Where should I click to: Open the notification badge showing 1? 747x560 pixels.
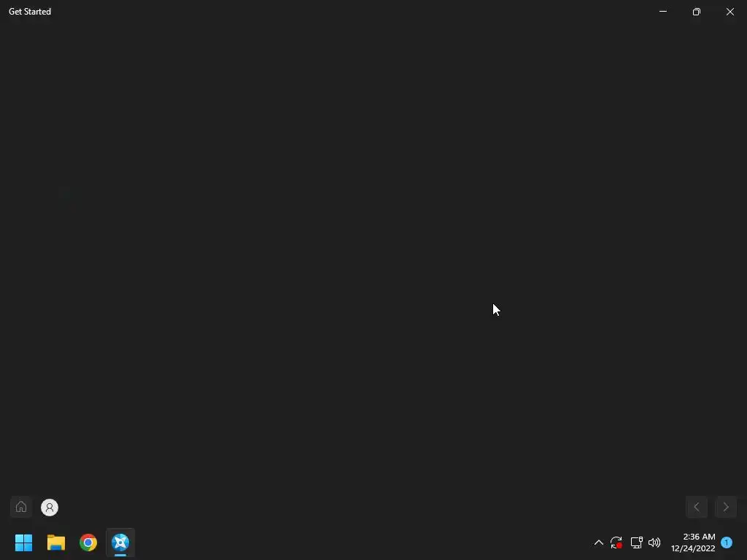coord(727,542)
